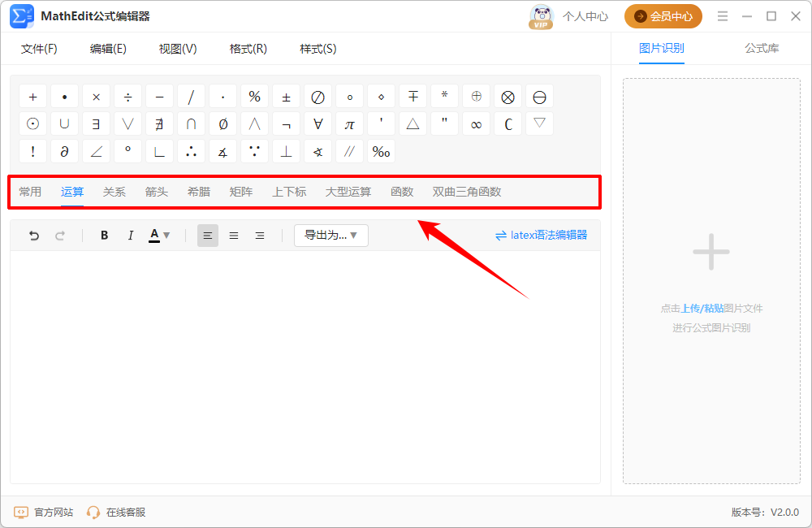Insert the therefore ∴ symbol
Viewport: 812px width, 528px height.
point(191,152)
